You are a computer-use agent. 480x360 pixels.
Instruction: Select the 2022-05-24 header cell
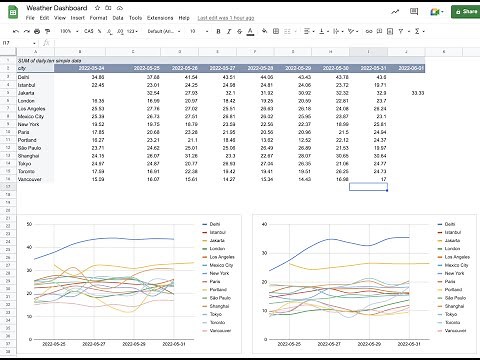(80, 68)
